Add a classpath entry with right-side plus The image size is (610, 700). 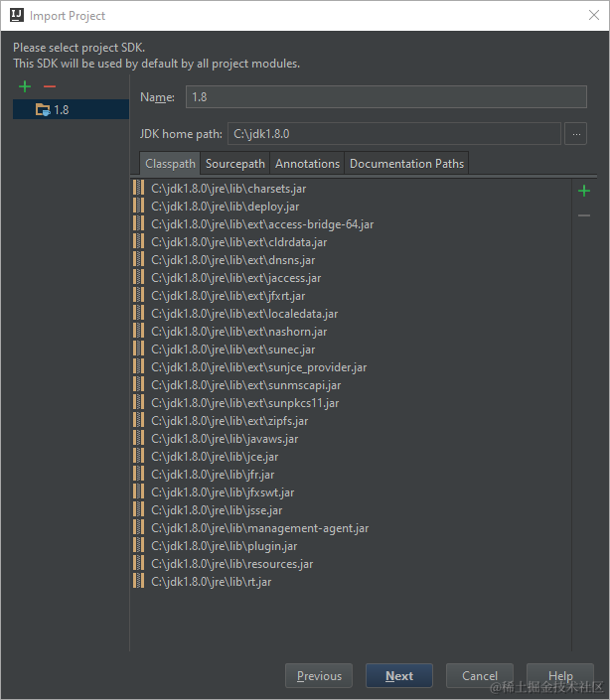(x=584, y=191)
